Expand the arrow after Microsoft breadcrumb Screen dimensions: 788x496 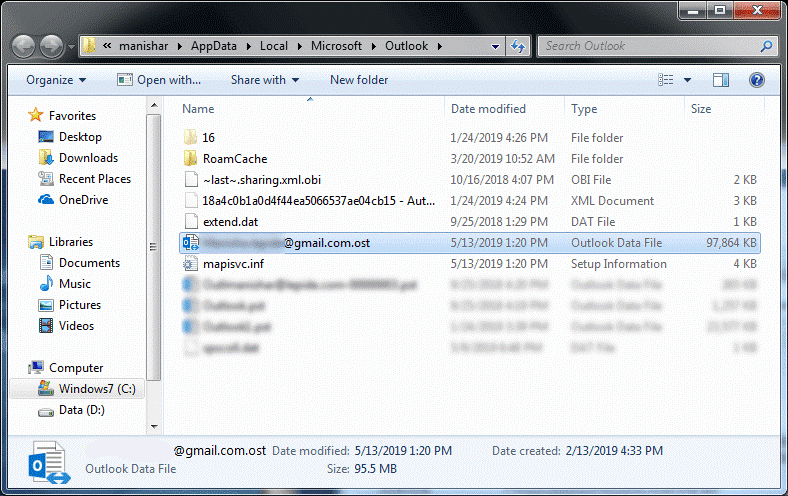[x=373, y=46]
